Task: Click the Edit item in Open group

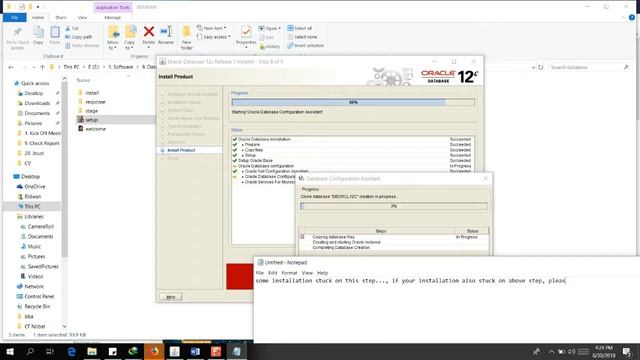Action: (267, 37)
